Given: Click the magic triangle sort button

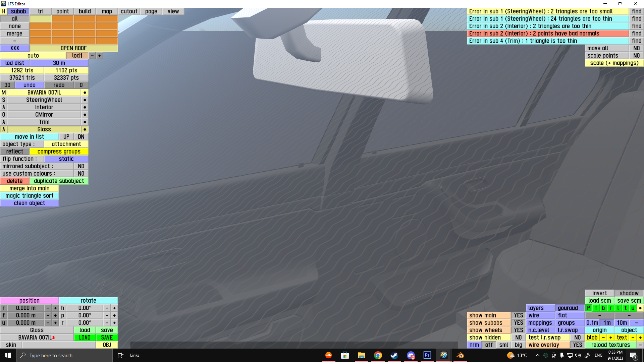Looking at the screenshot, I should pos(30,196).
